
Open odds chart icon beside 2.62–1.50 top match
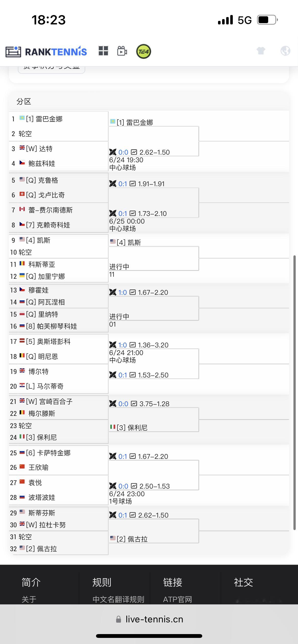[134, 152]
